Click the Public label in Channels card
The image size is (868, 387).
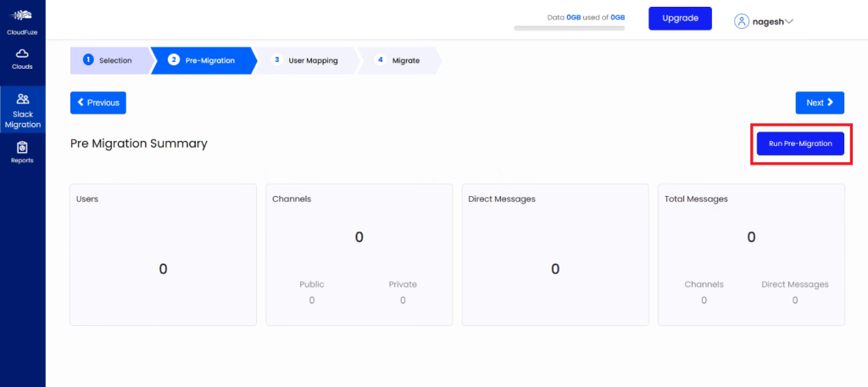tap(312, 284)
